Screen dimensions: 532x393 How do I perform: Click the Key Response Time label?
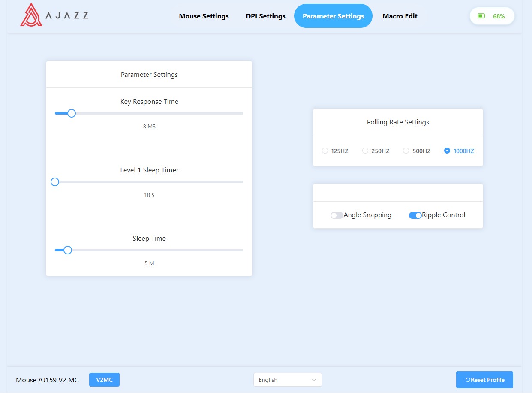(x=149, y=102)
